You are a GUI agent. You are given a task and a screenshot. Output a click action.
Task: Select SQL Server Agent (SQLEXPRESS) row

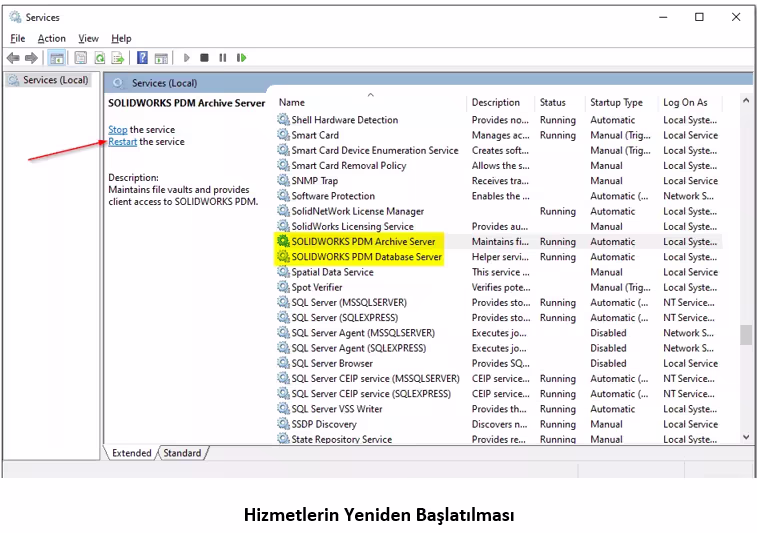(499, 348)
